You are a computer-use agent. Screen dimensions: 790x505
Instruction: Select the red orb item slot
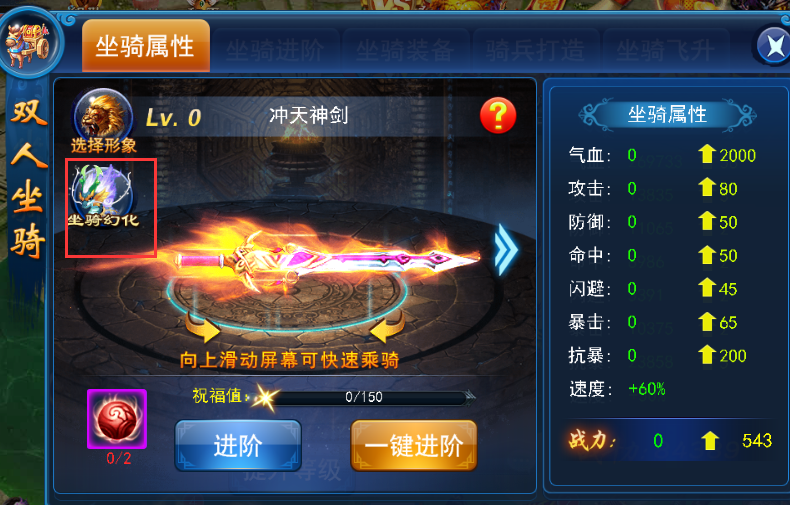[x=117, y=419]
